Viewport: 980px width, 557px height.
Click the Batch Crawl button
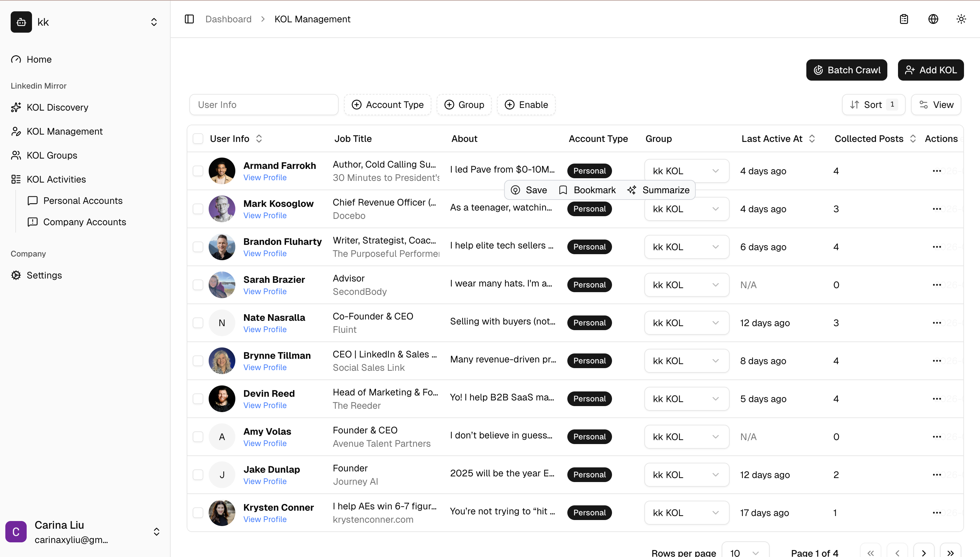click(x=846, y=70)
